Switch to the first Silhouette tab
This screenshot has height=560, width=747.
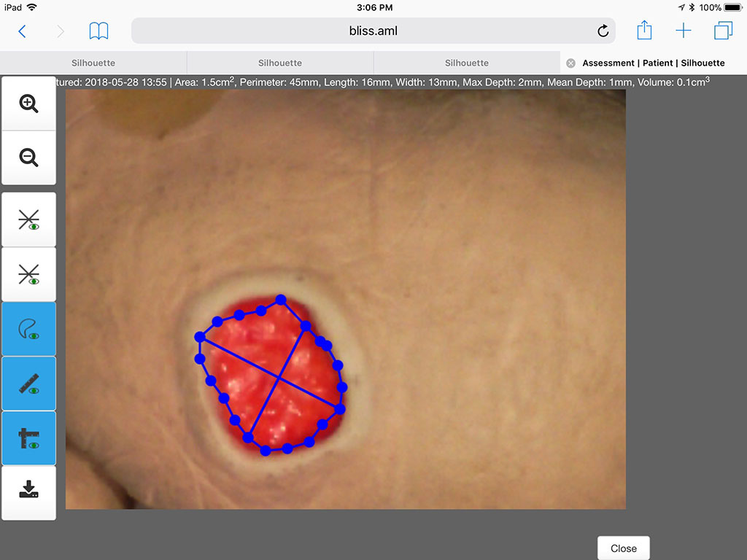tap(93, 63)
